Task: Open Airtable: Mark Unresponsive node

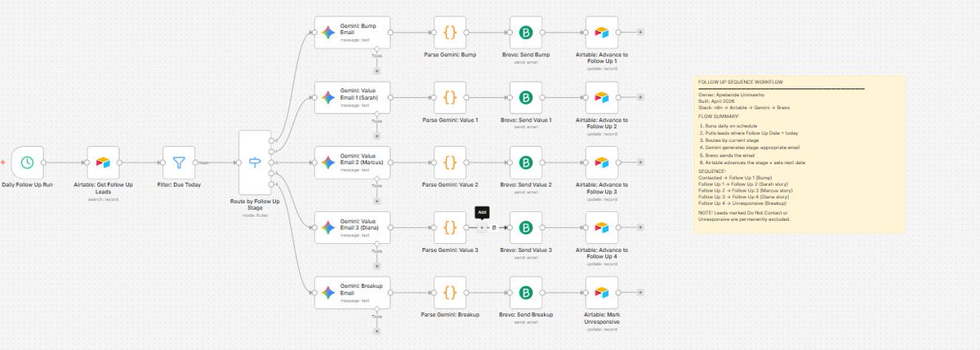Action: coord(602,293)
